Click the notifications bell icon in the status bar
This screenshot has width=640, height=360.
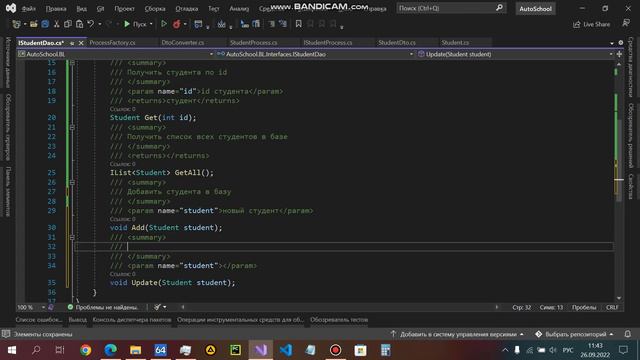(628, 334)
